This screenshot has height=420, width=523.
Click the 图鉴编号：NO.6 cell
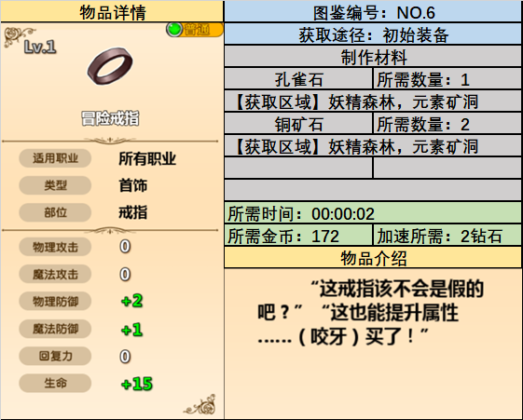click(373, 12)
